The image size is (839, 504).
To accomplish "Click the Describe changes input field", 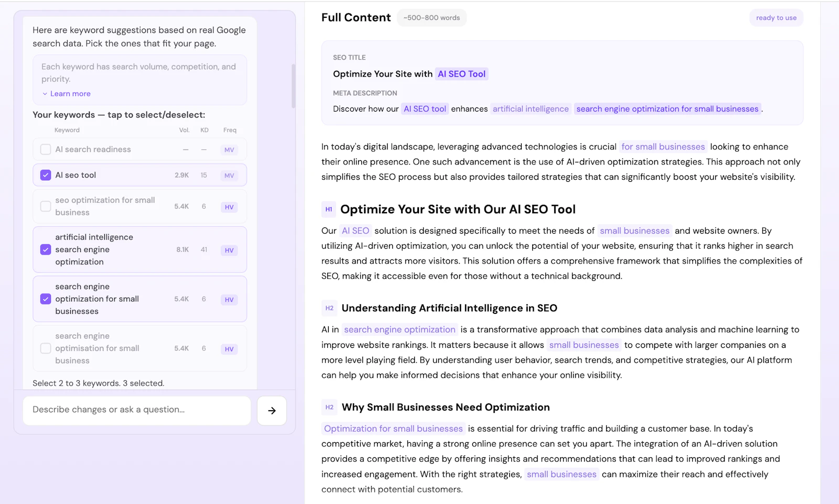I will (137, 410).
